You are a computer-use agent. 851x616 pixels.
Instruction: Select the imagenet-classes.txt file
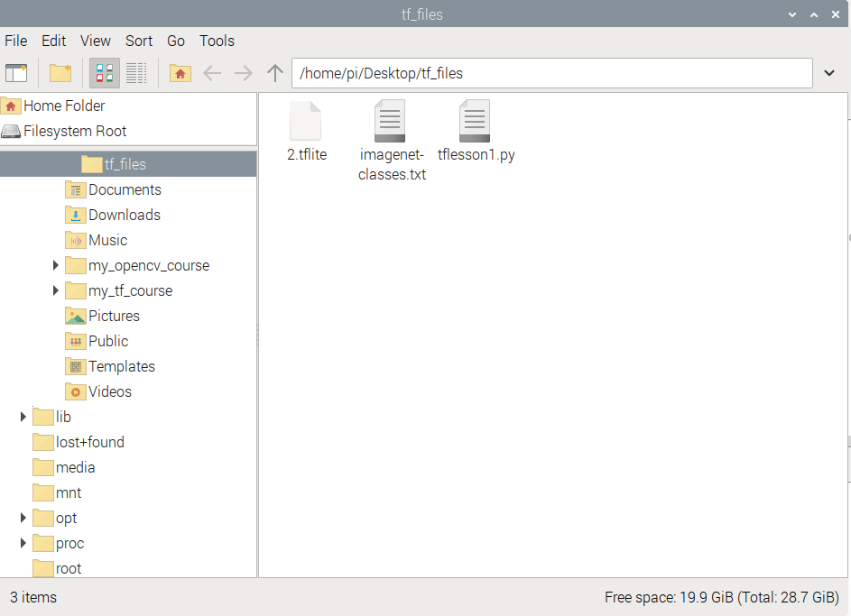391,122
